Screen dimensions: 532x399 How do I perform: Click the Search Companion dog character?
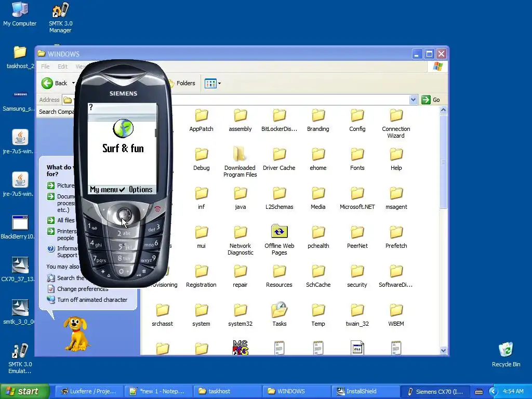[x=76, y=334]
